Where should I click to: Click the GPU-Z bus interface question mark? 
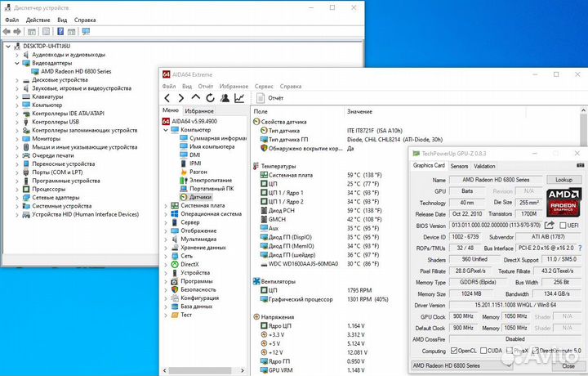point(580,248)
